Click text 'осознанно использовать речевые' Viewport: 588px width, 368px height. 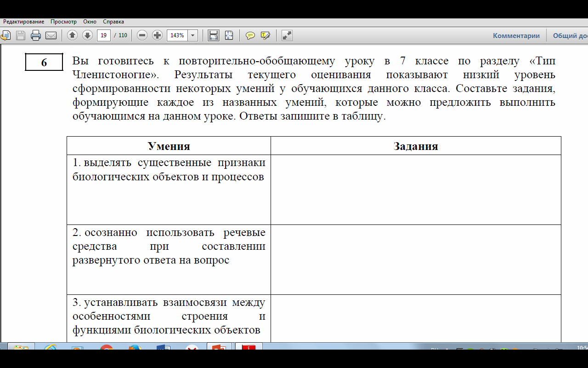pos(175,232)
